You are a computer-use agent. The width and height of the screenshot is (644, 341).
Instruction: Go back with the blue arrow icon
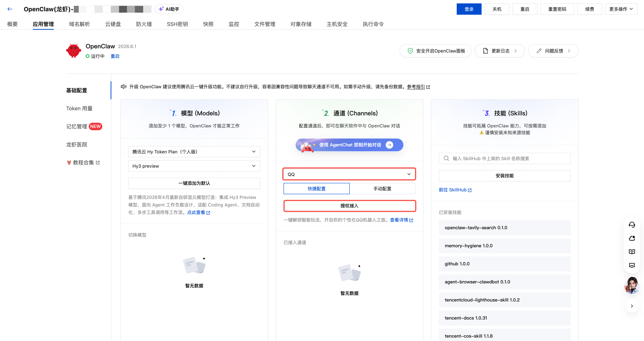tap(10, 9)
